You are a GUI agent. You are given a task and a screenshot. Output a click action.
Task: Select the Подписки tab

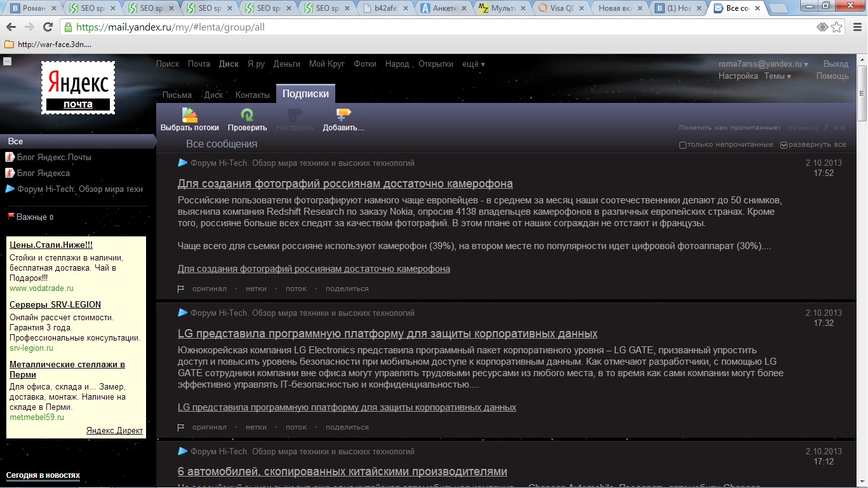[305, 93]
